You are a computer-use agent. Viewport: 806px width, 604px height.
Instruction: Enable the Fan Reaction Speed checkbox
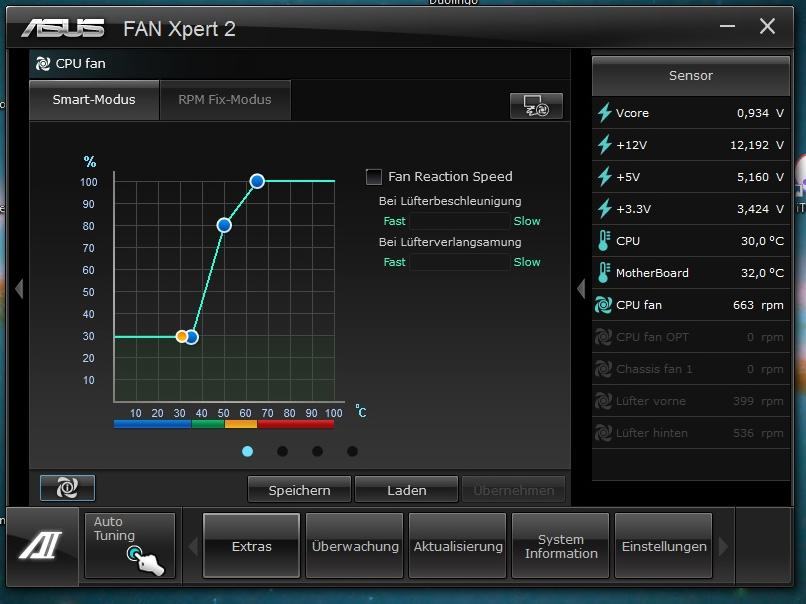coord(374,177)
